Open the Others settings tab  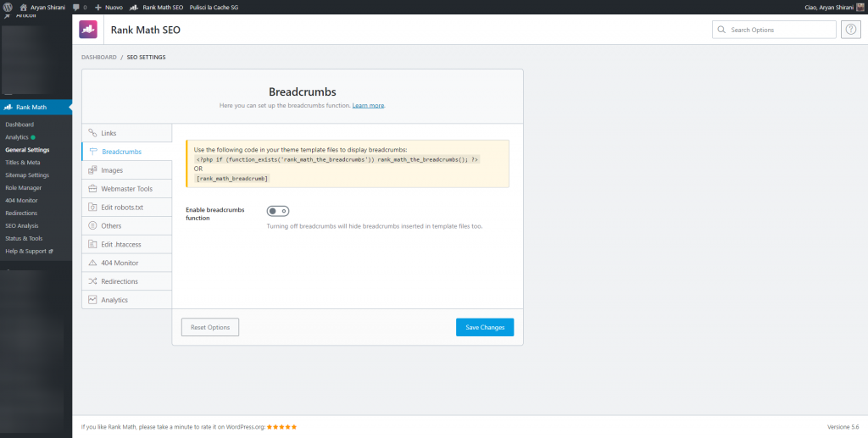(x=111, y=225)
